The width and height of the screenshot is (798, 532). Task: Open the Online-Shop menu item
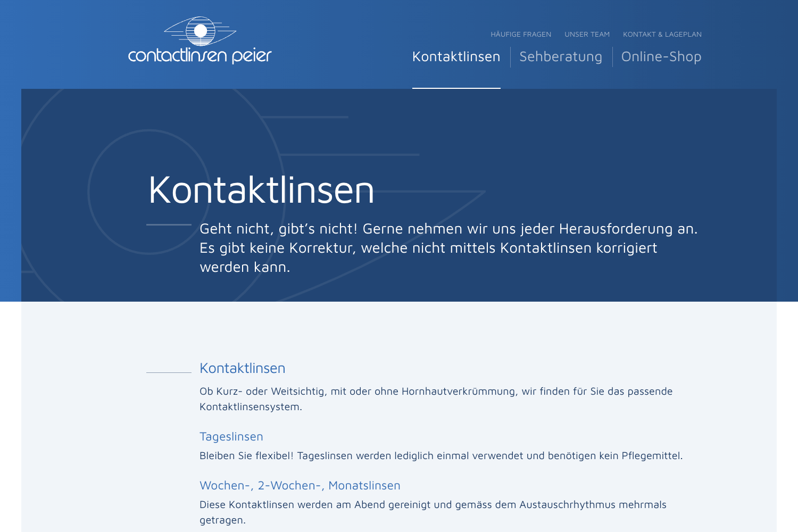[661, 57]
